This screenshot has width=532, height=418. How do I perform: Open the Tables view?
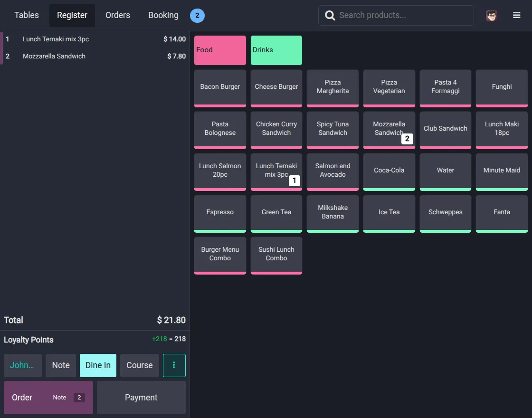(x=26, y=15)
